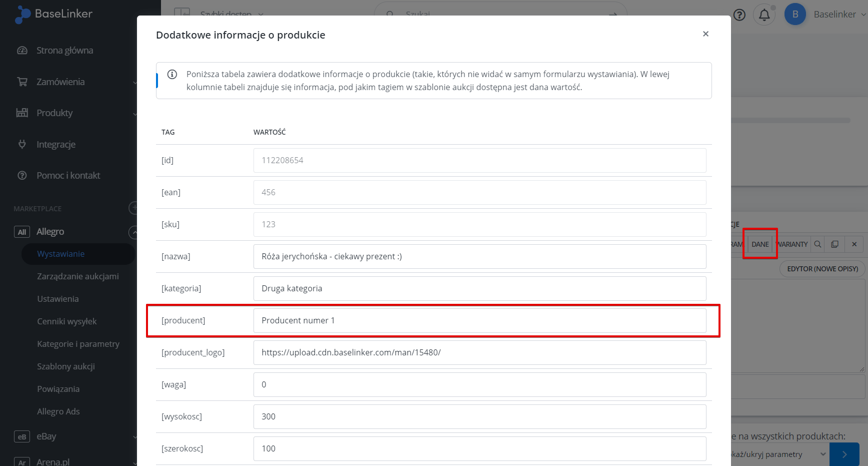Open Powiązania under Allegro

point(58,389)
